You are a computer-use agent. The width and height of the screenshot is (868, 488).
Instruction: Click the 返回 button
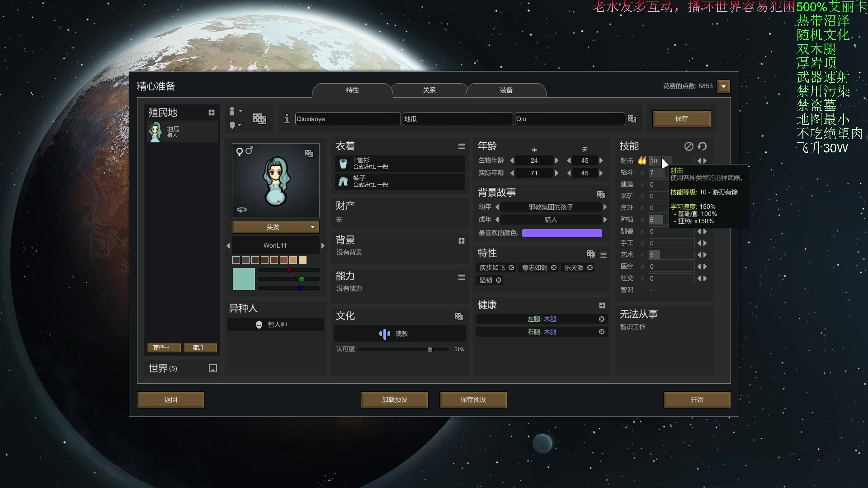click(171, 399)
